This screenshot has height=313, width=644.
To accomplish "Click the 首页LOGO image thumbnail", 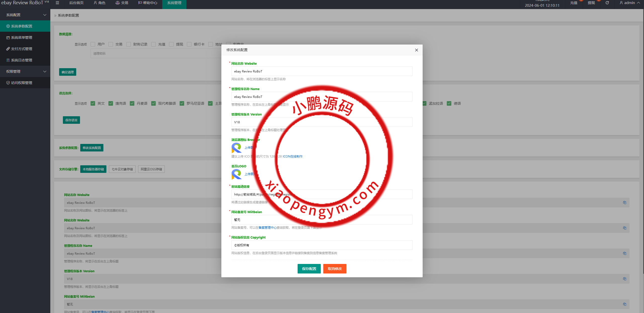I will click(x=236, y=174).
